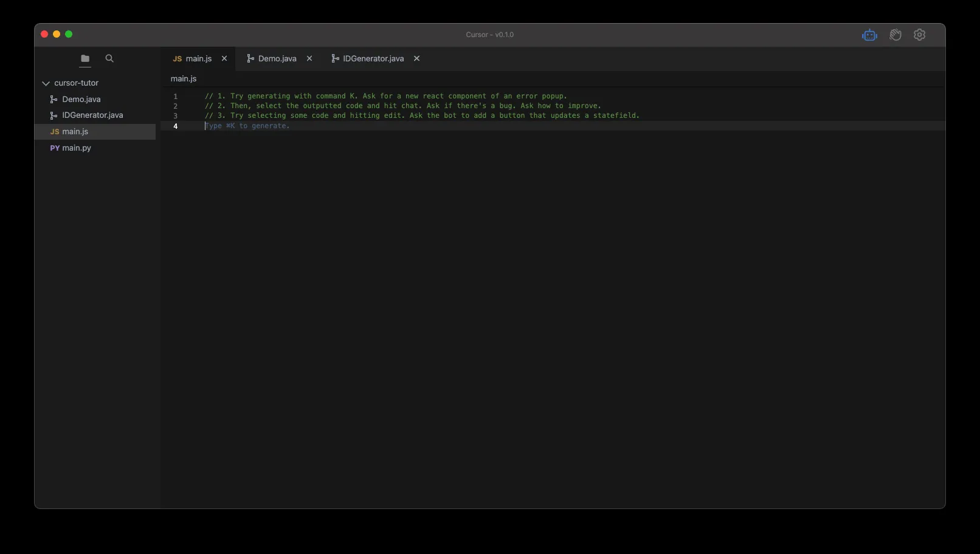Click the waving hand feedback icon

[895, 35]
